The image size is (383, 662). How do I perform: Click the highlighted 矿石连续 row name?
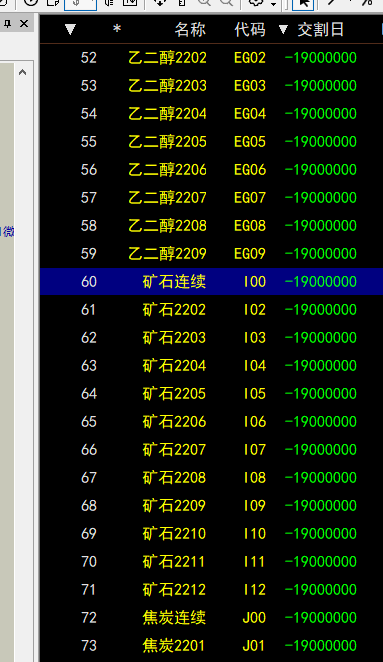[x=174, y=281]
